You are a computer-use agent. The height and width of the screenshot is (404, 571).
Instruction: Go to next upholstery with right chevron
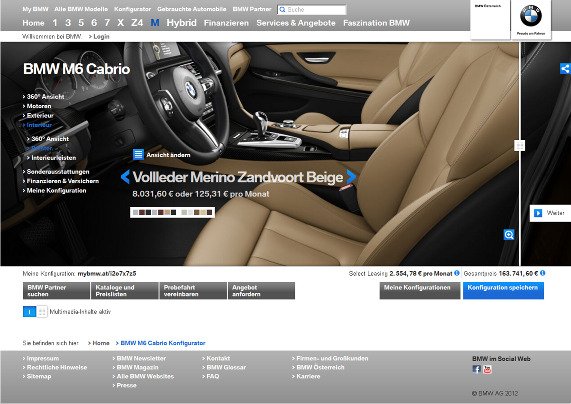pos(351,177)
